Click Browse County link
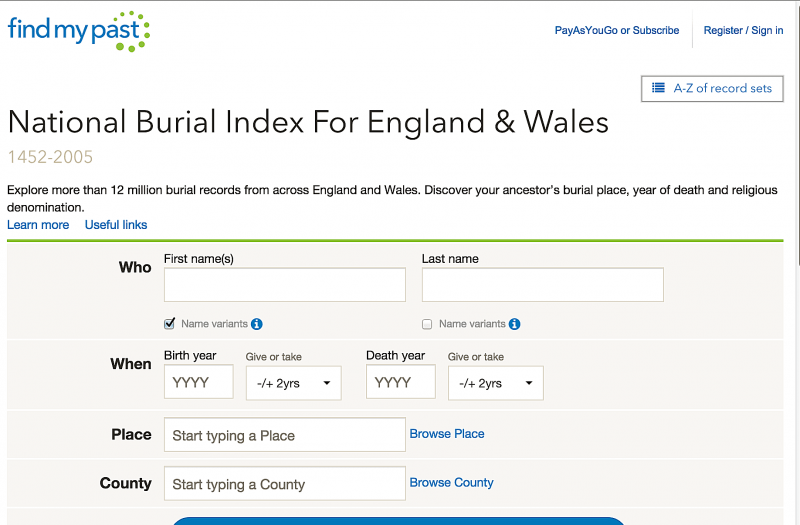Viewport: 800px width, 525px height. [x=452, y=483]
